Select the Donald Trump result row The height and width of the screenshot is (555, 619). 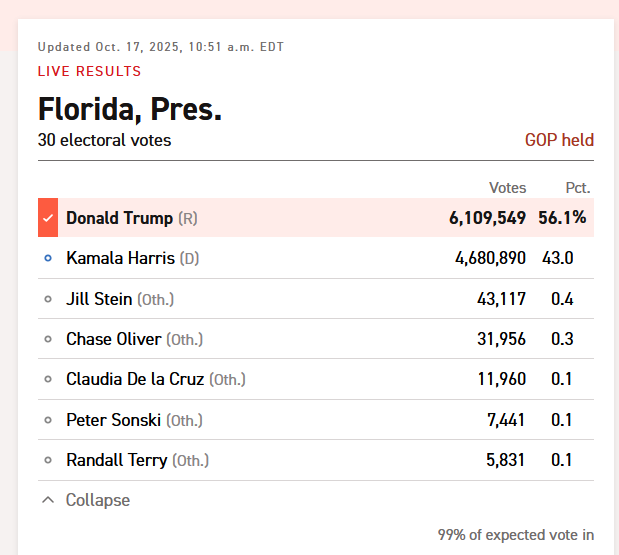click(x=316, y=218)
